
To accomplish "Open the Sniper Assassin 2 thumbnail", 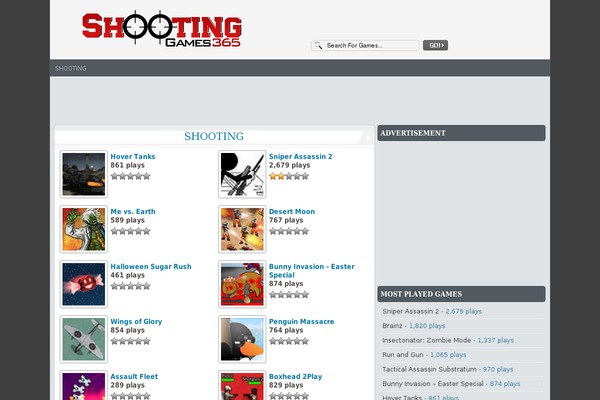I will click(242, 174).
